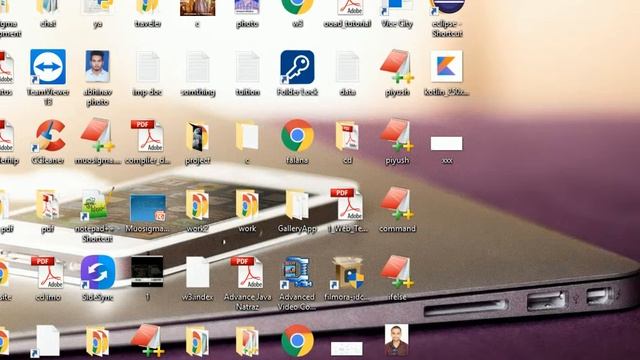Select the command Notepad++ file
Image resolution: width=640 pixels, height=360 pixels.
point(397,203)
